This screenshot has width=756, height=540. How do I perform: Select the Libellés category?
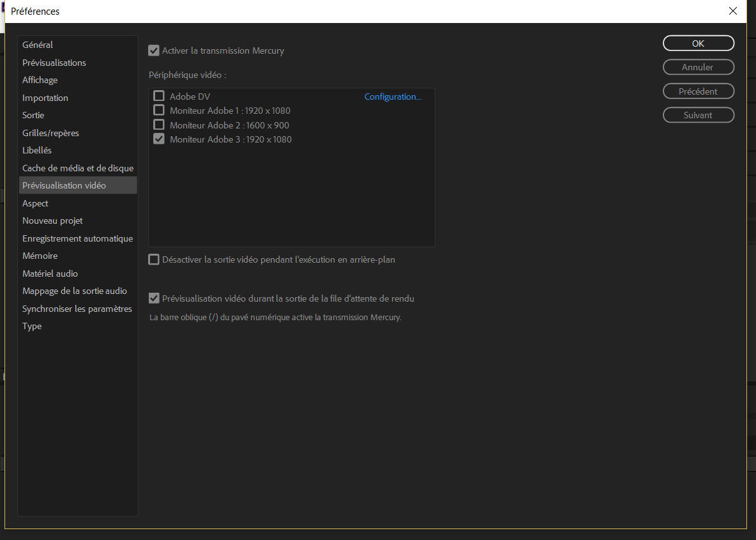(x=78, y=151)
